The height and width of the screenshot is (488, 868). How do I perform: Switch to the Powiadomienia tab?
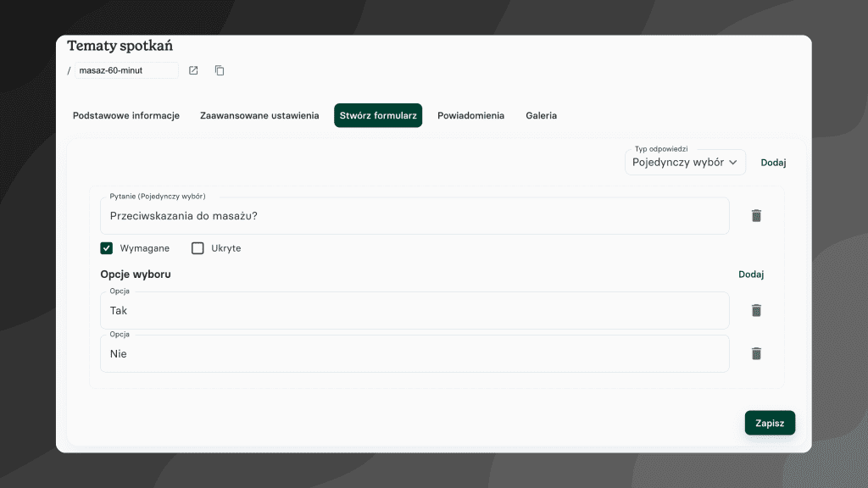471,115
